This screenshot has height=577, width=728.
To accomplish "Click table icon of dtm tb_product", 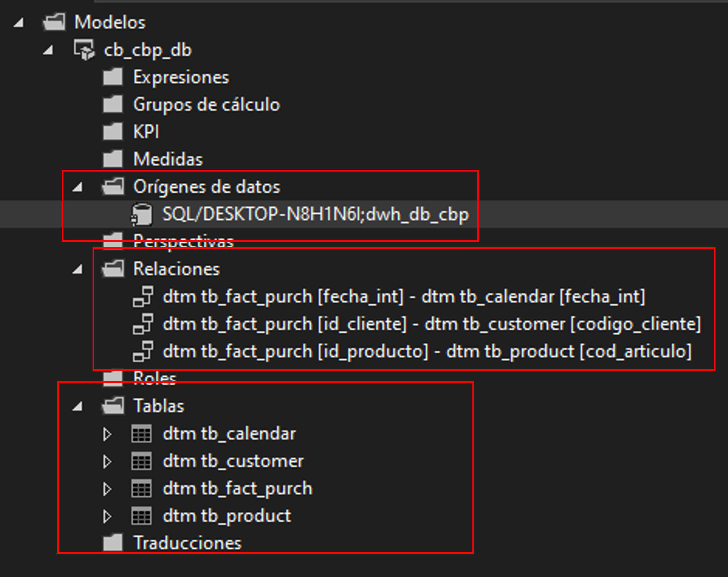I will [x=141, y=516].
